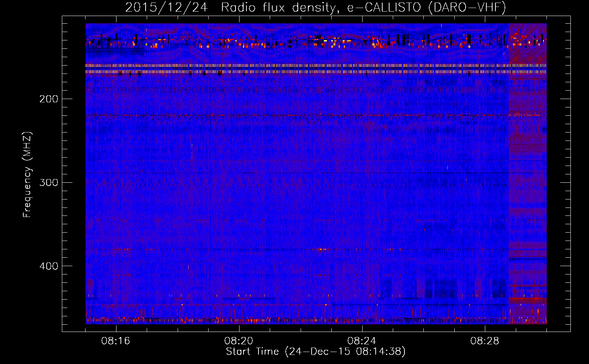Click the Frequency (MHZ) axis title
The height and width of the screenshot is (364, 589).
pos(27,175)
